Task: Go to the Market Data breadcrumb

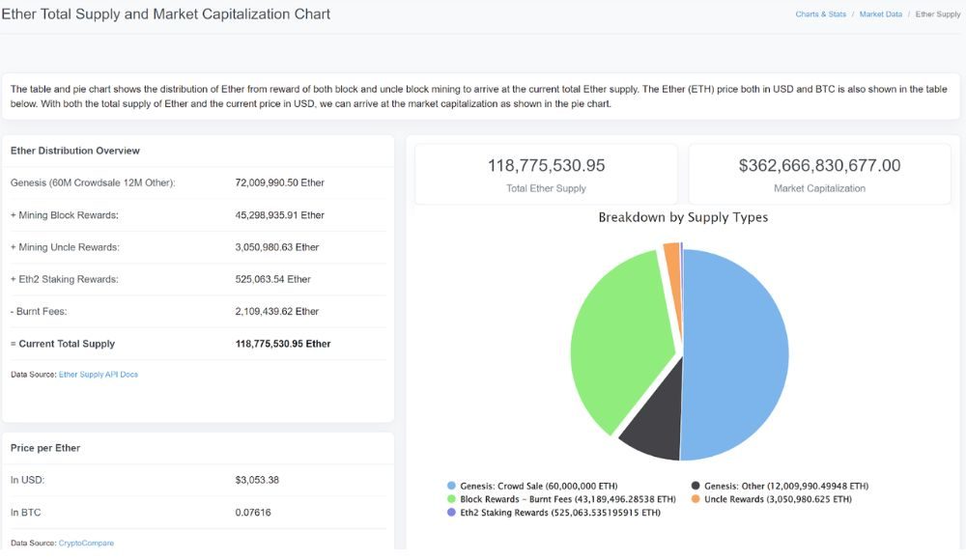Action: [x=880, y=14]
